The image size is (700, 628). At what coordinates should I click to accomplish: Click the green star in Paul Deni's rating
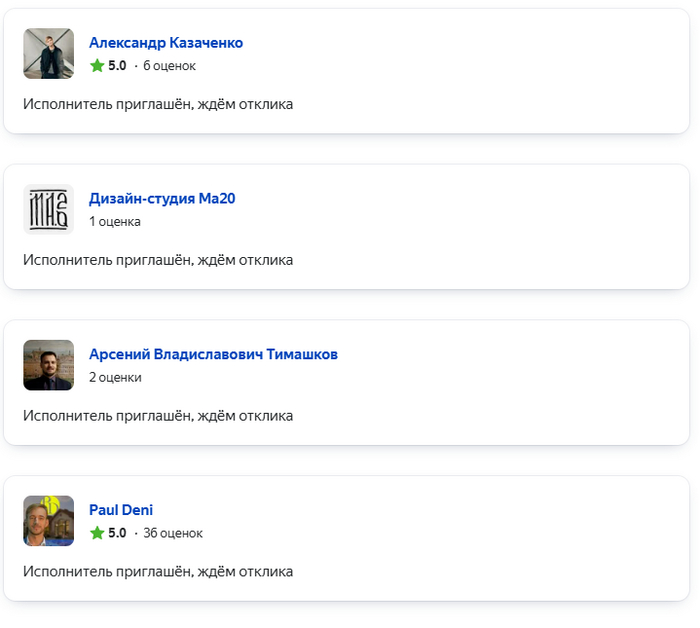pyautogui.click(x=97, y=533)
